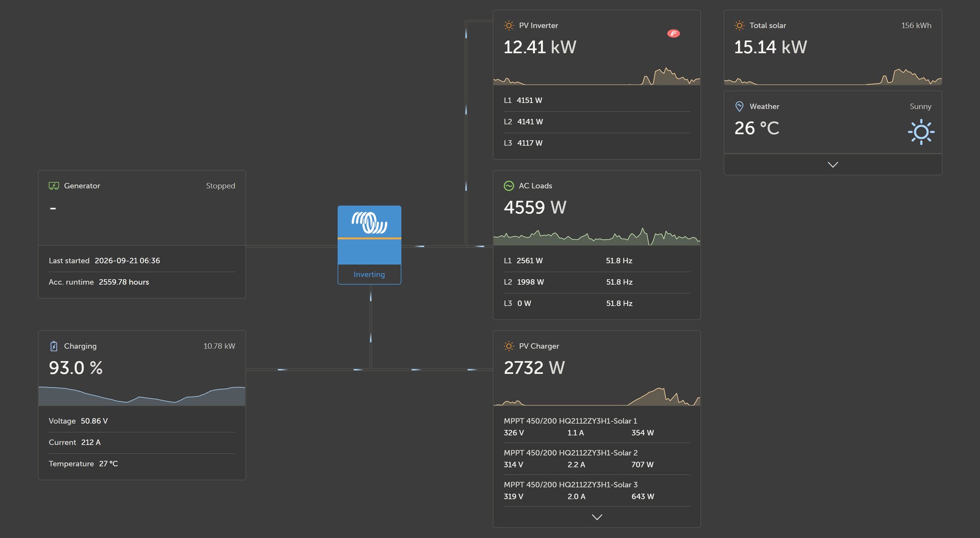Screen dimensions: 980x538
Task: Expand the PV Charger list with the chevron
Action: pyautogui.click(x=597, y=517)
